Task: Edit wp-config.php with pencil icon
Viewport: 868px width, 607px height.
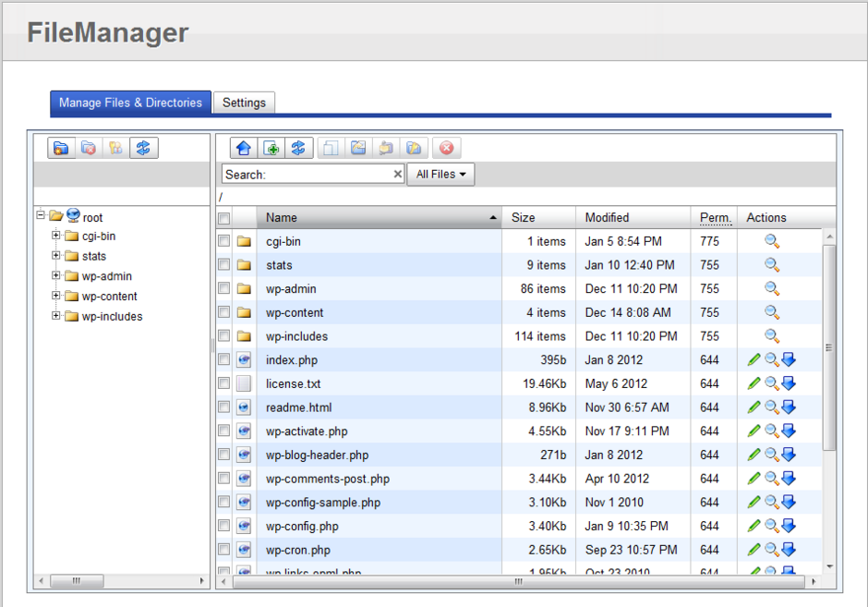Action: [753, 526]
